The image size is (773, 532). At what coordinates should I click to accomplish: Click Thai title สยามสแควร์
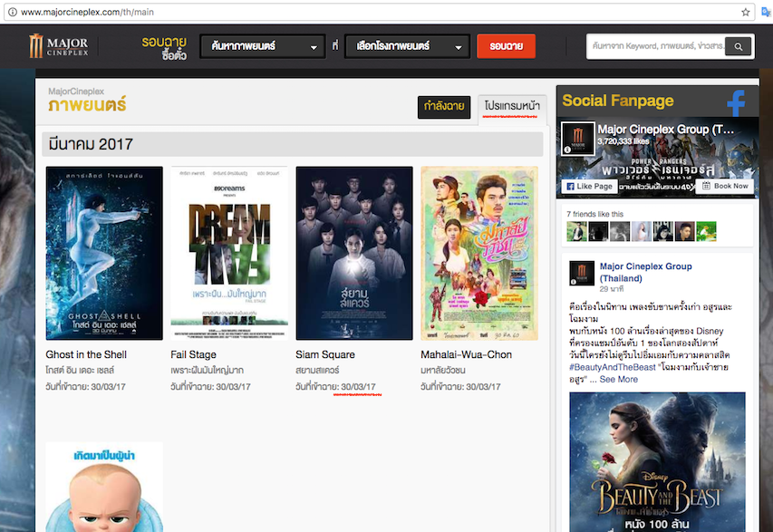point(317,370)
